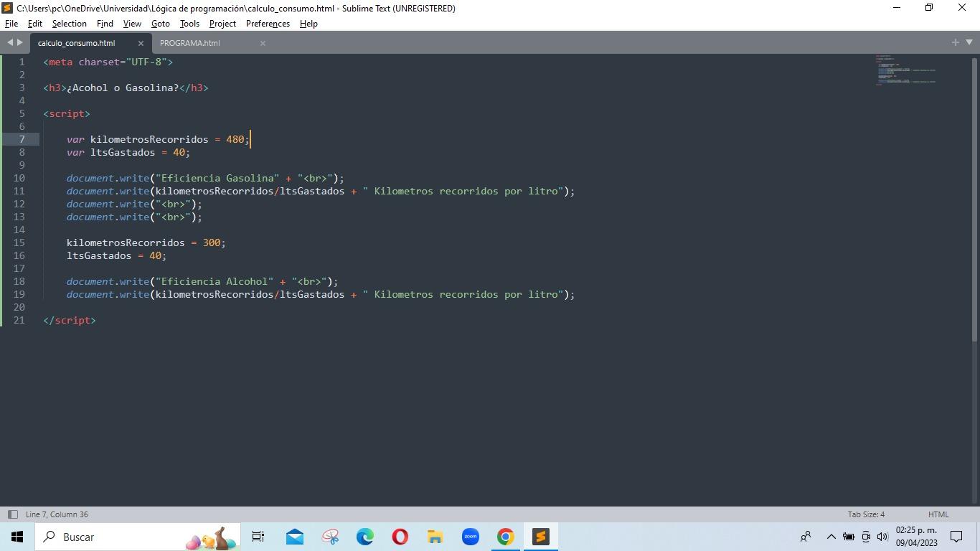Open the Project menu
980x551 pixels.
click(x=222, y=24)
